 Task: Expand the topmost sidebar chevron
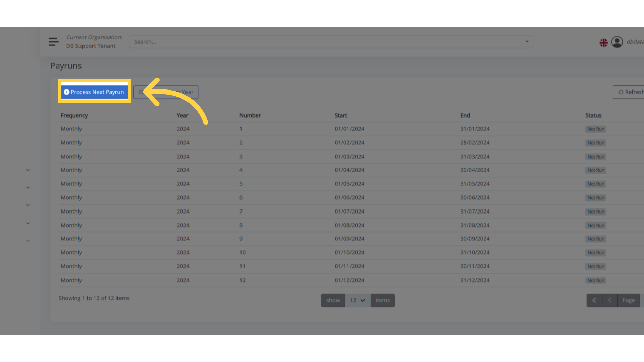tap(28, 170)
